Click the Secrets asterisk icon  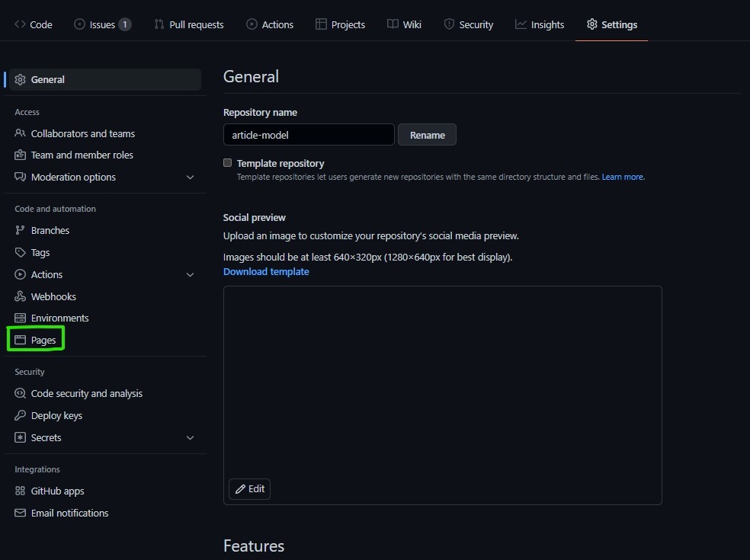tap(20, 437)
